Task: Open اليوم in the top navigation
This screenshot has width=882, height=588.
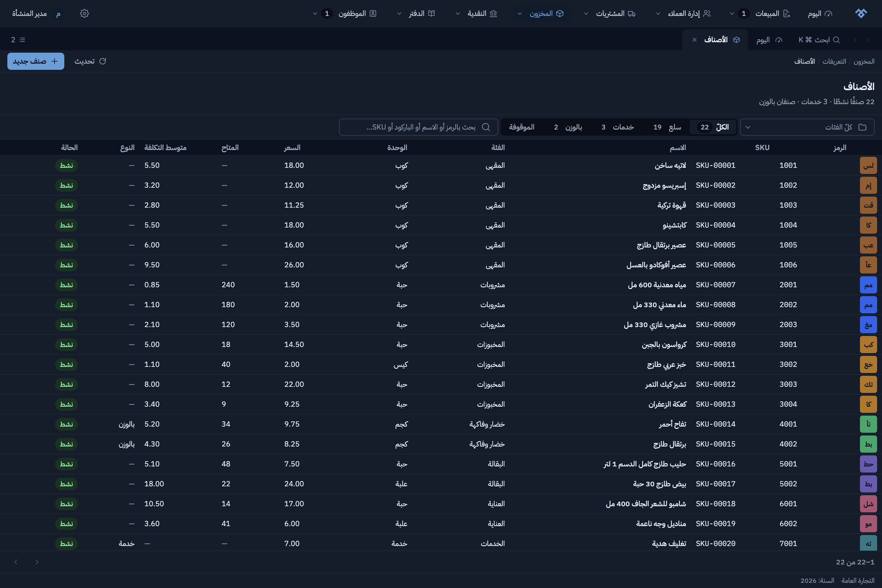Action: coord(820,13)
